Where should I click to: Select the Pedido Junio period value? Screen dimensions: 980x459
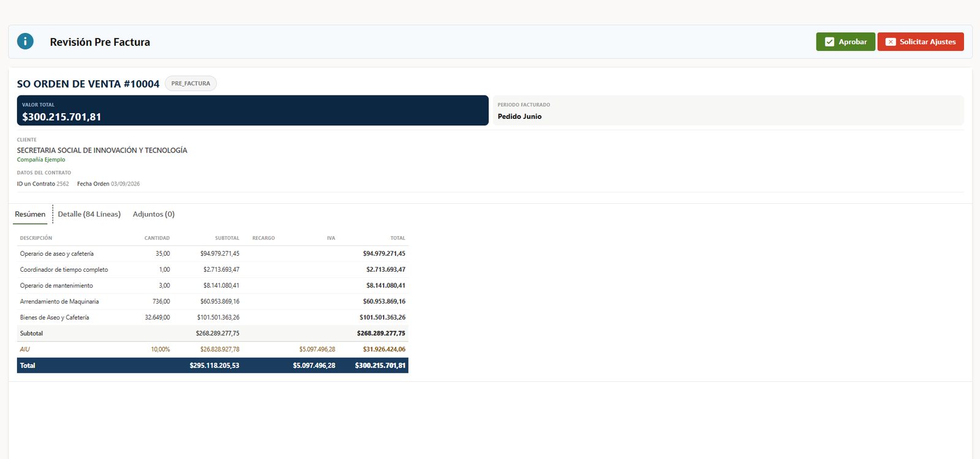click(519, 116)
